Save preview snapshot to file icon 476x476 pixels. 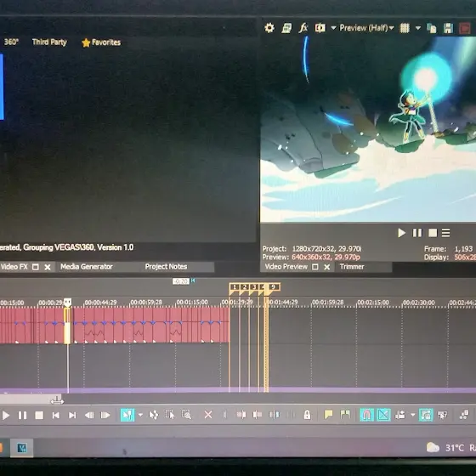point(448,28)
